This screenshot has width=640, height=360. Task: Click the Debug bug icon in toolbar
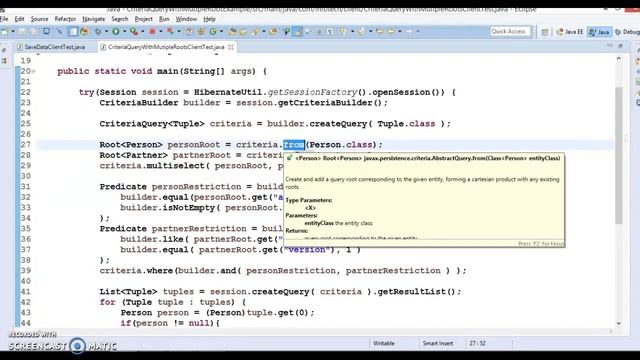click(x=98, y=31)
